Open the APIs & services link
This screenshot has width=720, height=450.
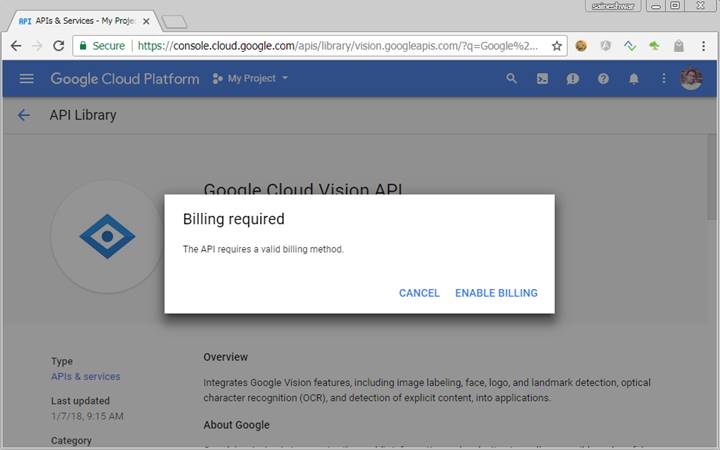click(85, 377)
